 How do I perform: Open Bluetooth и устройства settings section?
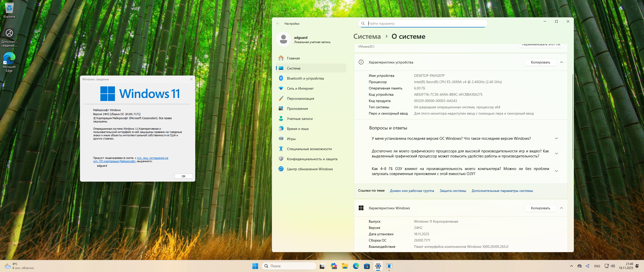point(305,78)
